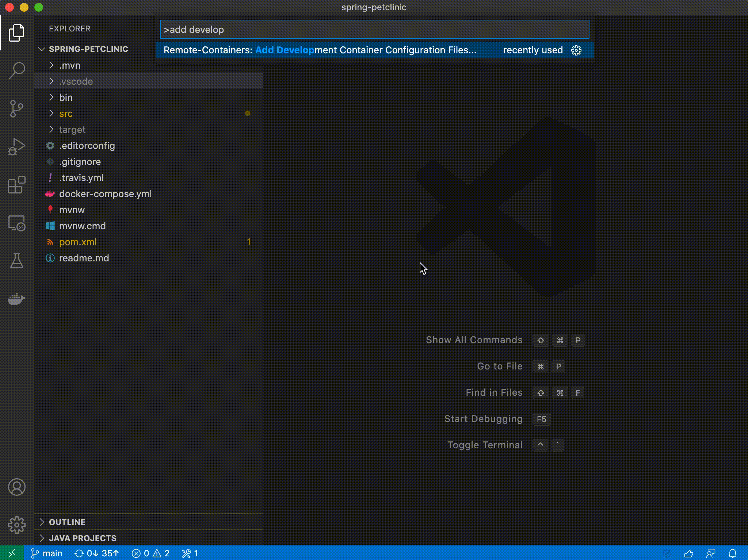This screenshot has width=748, height=560.
Task: Configure keybinding gear for highlighted command
Action: [576, 50]
